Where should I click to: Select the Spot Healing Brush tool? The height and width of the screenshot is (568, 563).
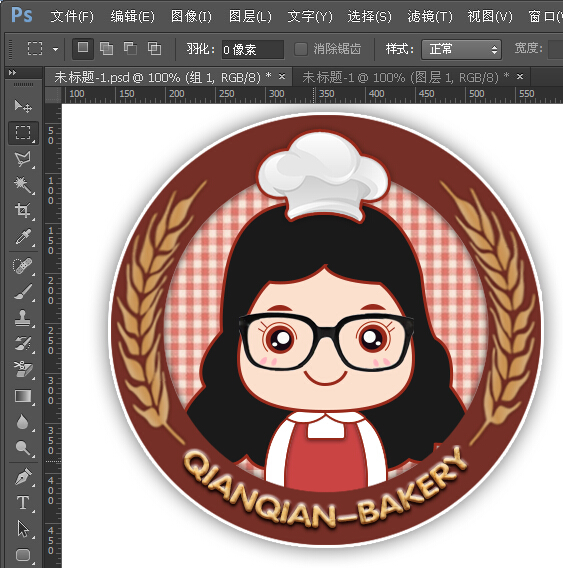[x=23, y=266]
